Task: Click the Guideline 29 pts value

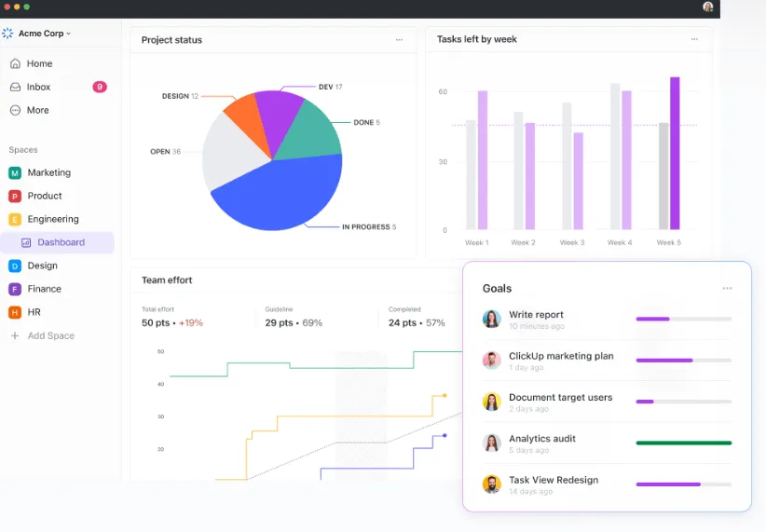Action: point(294,323)
